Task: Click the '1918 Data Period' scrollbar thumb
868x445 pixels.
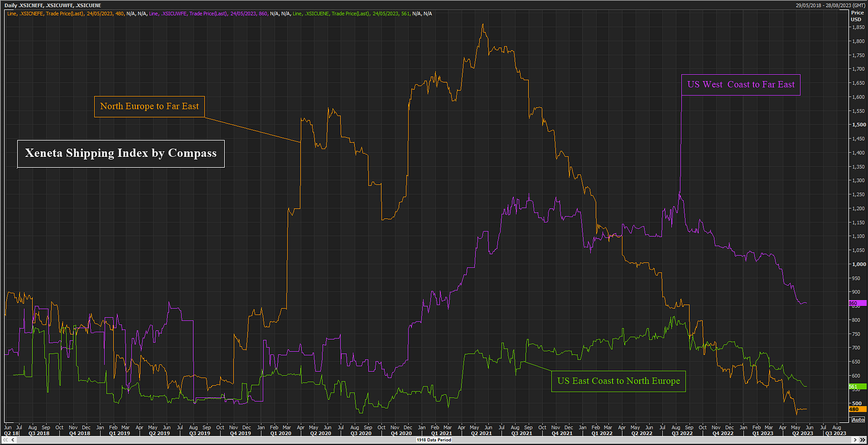Action: 433,441
